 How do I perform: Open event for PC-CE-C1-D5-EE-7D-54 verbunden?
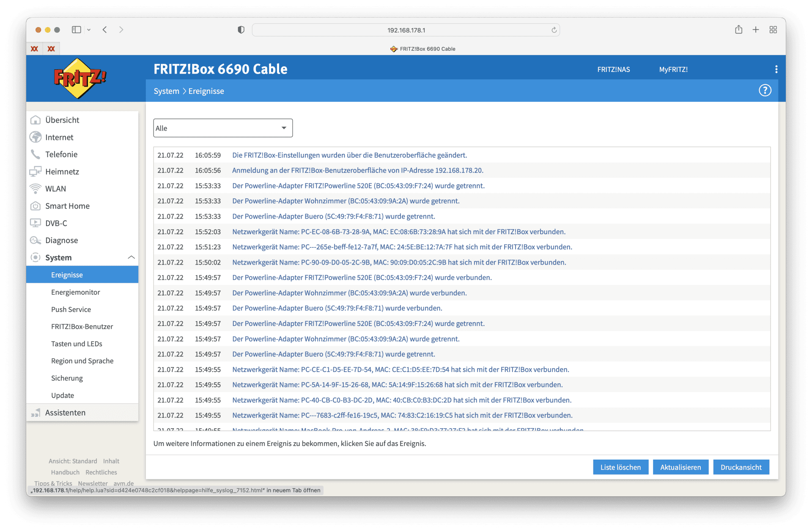coord(401,370)
